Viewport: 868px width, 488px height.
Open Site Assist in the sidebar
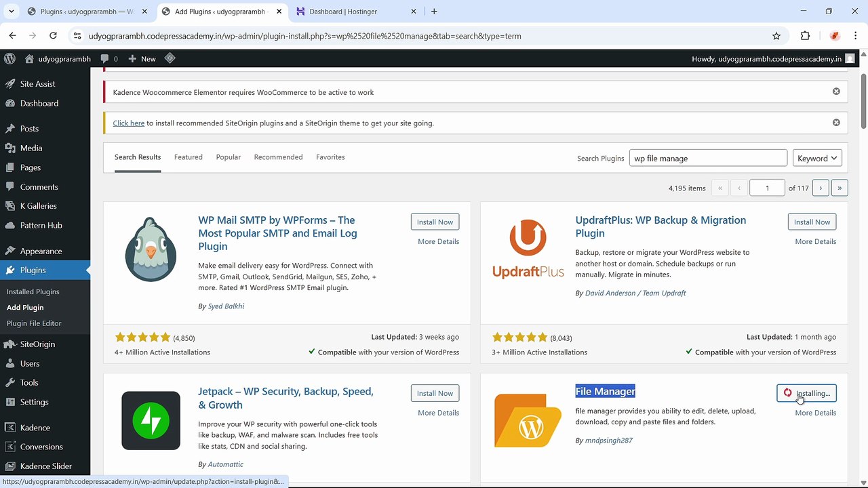coord(38,84)
